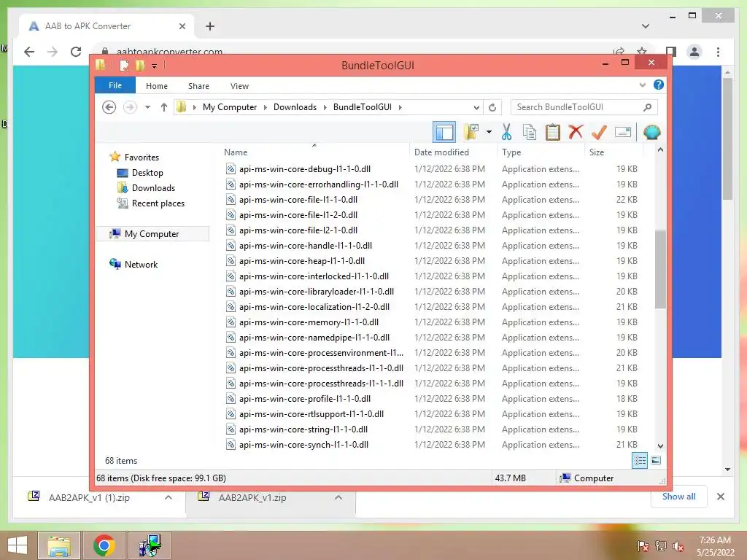
Task: Click the red X Delete toolbar icon
Action: pos(576,131)
